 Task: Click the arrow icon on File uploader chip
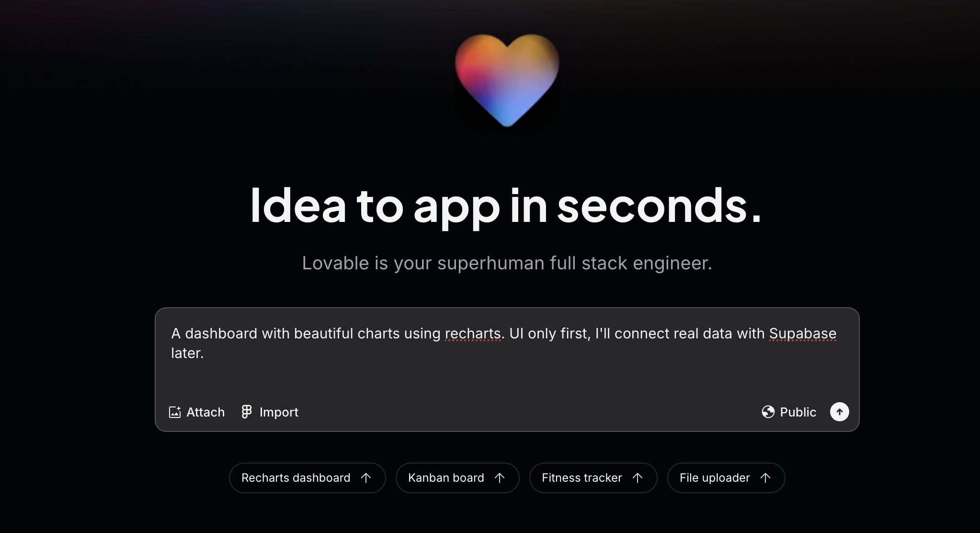point(765,478)
